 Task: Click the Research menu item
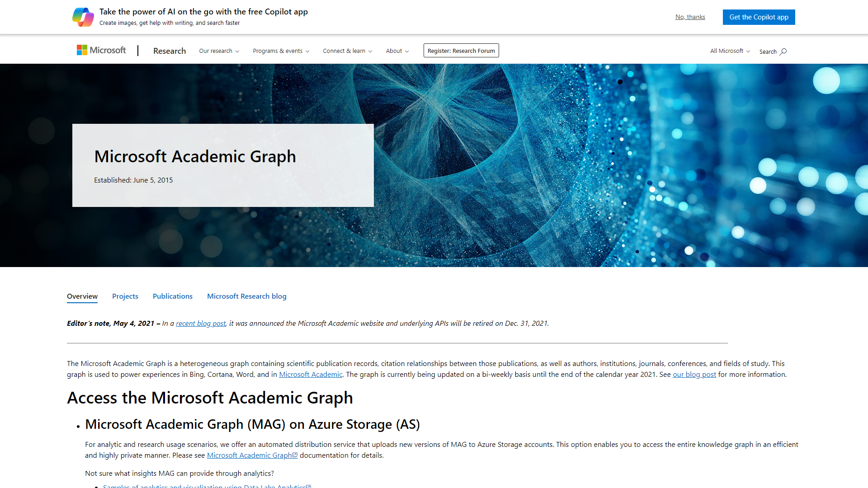(x=169, y=51)
